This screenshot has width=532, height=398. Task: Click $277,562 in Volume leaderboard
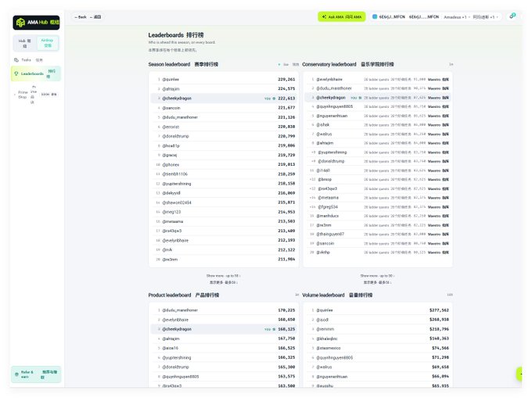point(439,310)
